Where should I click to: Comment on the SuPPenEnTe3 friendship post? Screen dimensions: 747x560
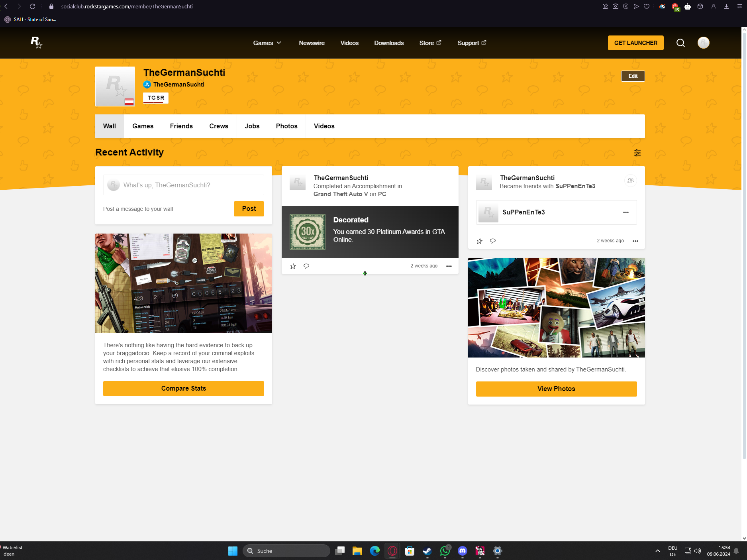point(493,241)
